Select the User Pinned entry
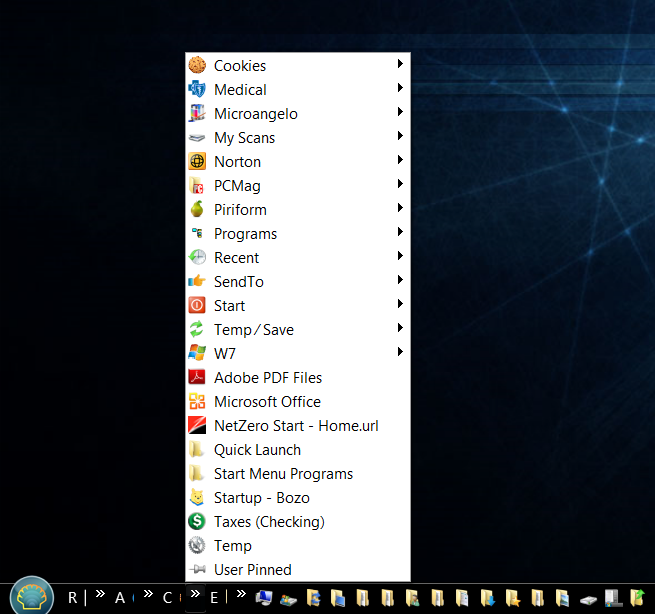Viewport: 655px width, 614px height. coord(252,569)
